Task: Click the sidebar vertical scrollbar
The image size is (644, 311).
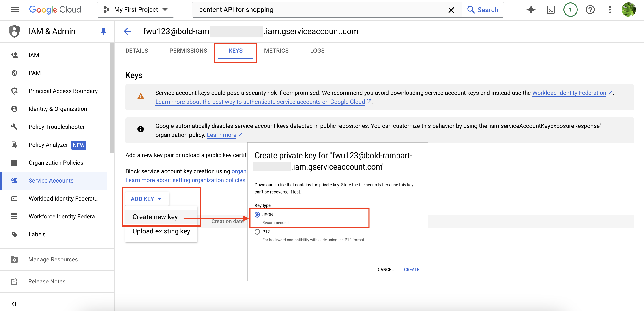Action: [112, 98]
